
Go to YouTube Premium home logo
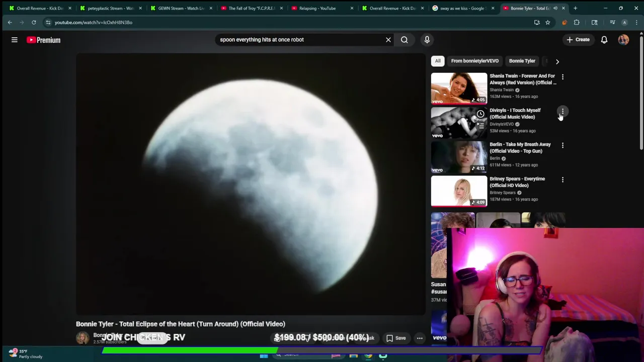[x=44, y=40]
